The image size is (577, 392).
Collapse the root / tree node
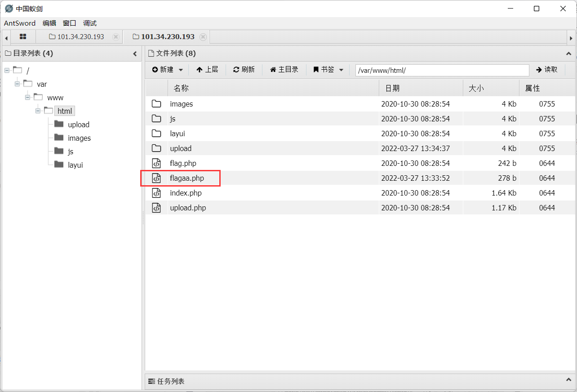tap(7, 71)
